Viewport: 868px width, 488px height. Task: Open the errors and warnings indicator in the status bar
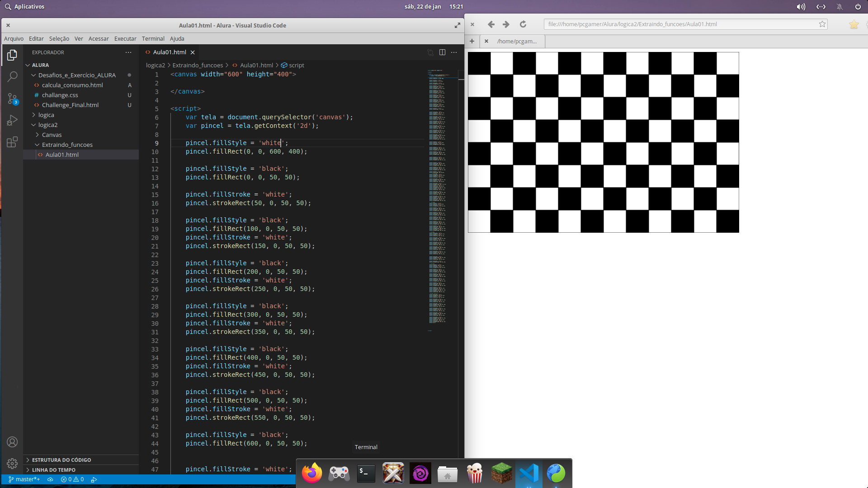pos(72,479)
